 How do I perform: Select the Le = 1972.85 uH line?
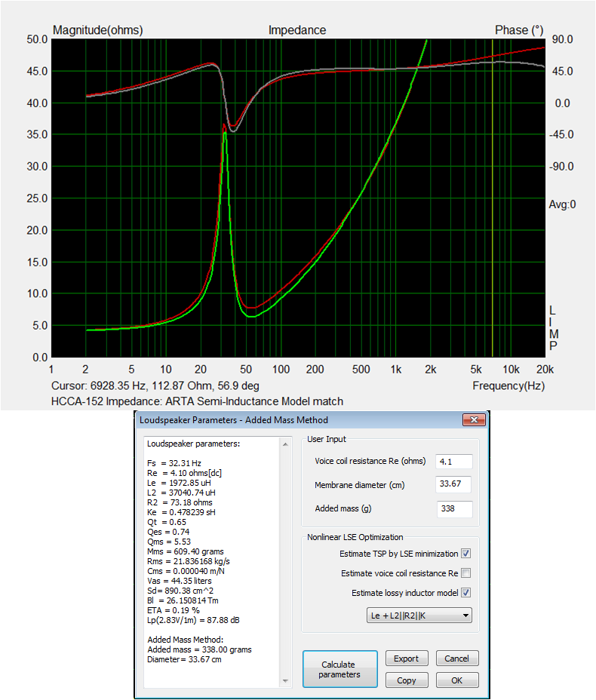[179, 483]
